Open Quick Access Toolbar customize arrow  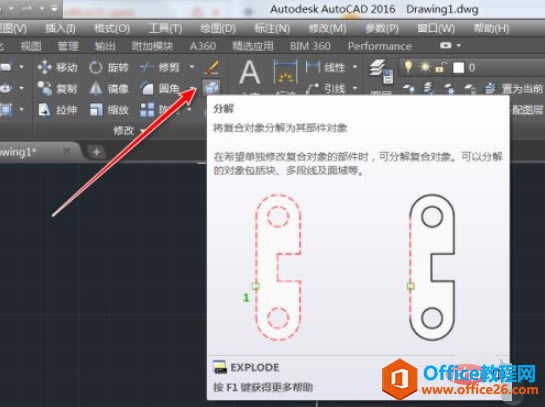click(54, 8)
